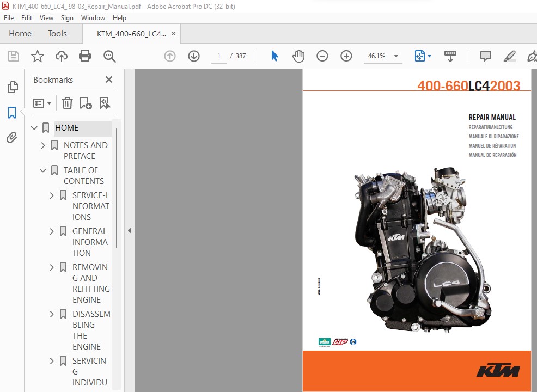Viewport: 537px width, 392px height.
Task: Open TABLE OF CONTENTS bookmark
Action: coord(84,176)
